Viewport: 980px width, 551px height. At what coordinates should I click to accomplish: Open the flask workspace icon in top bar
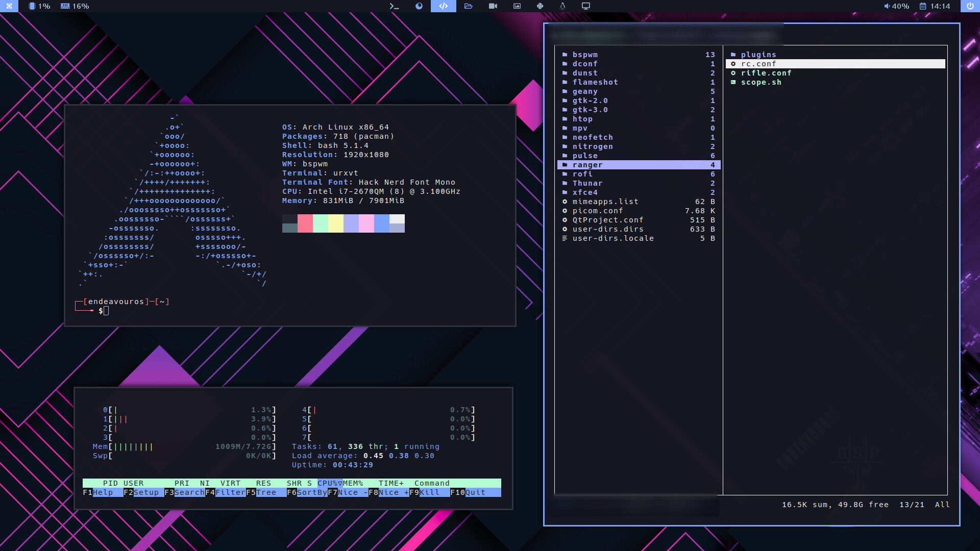click(x=562, y=6)
